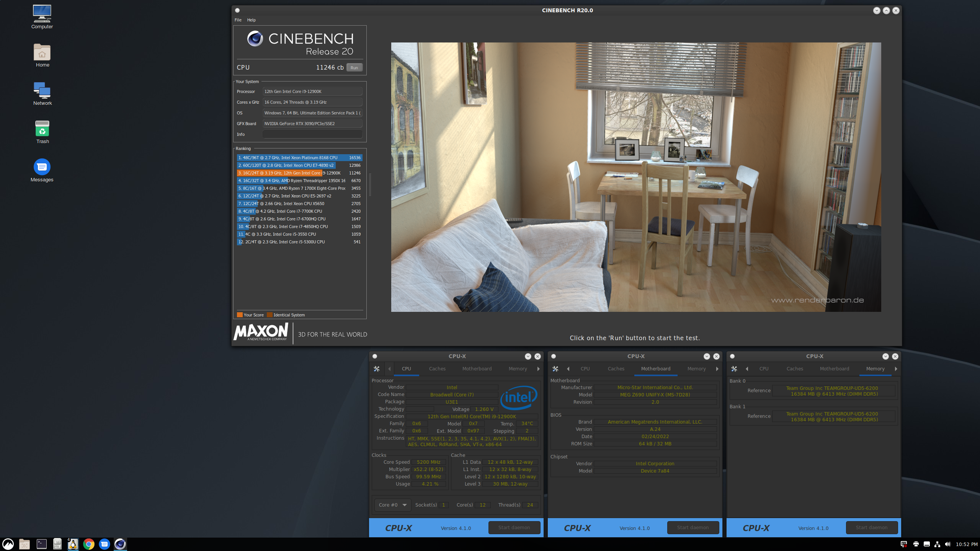Image resolution: width=980 pixels, height=551 pixels.
Task: Select ranking row Ryzen Threadripper 1950X
Action: (299, 181)
